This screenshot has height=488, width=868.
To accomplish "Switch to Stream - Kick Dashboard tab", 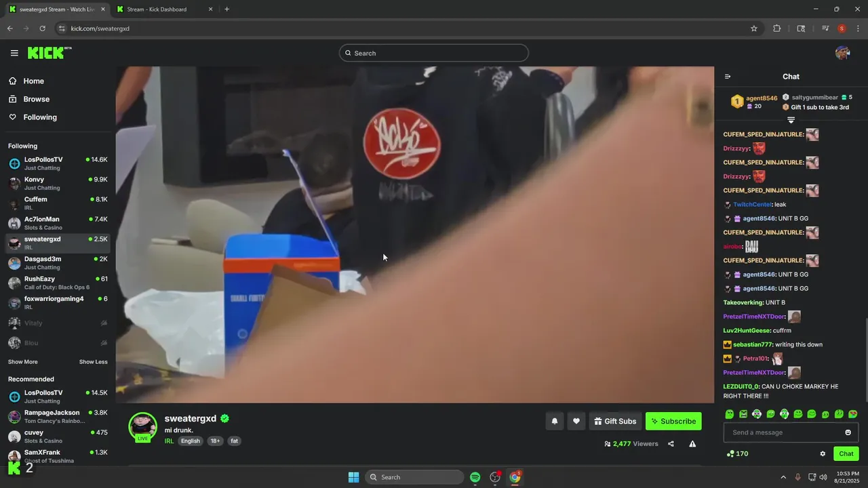I will [x=163, y=9].
